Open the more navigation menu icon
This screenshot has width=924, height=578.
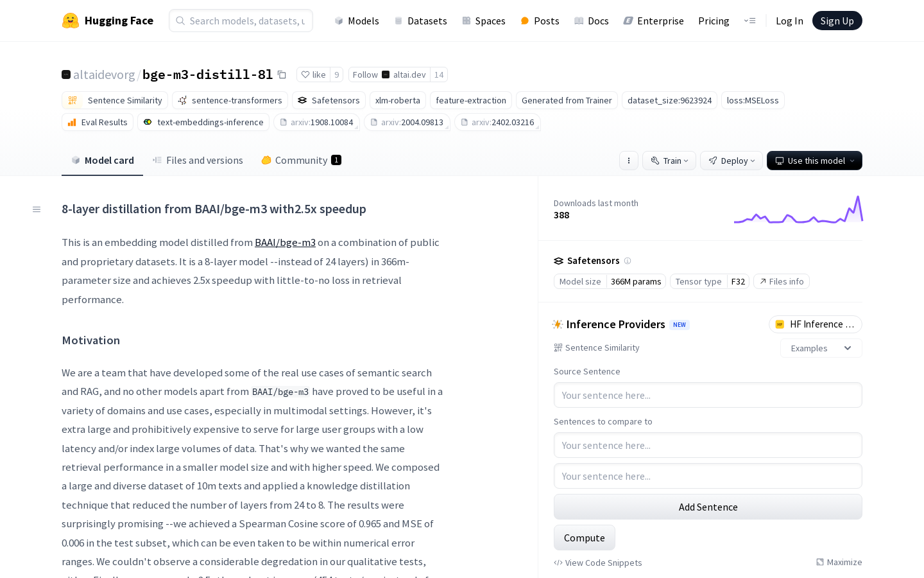(749, 21)
